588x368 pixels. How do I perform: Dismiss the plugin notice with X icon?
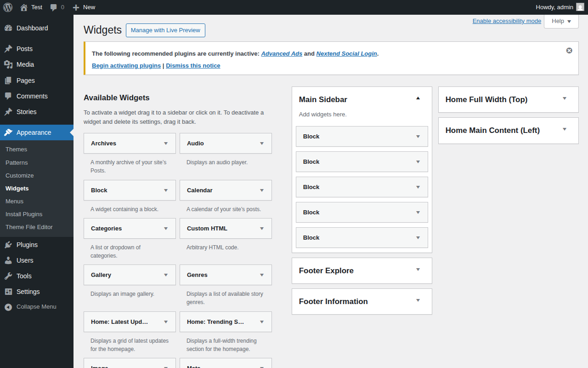tap(569, 51)
